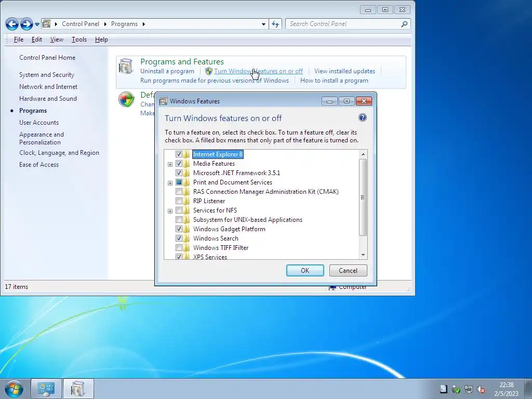Viewport: 532px width, 399px height.
Task: Uncheck Windows Gadget Platform checkbox
Action: (x=179, y=229)
